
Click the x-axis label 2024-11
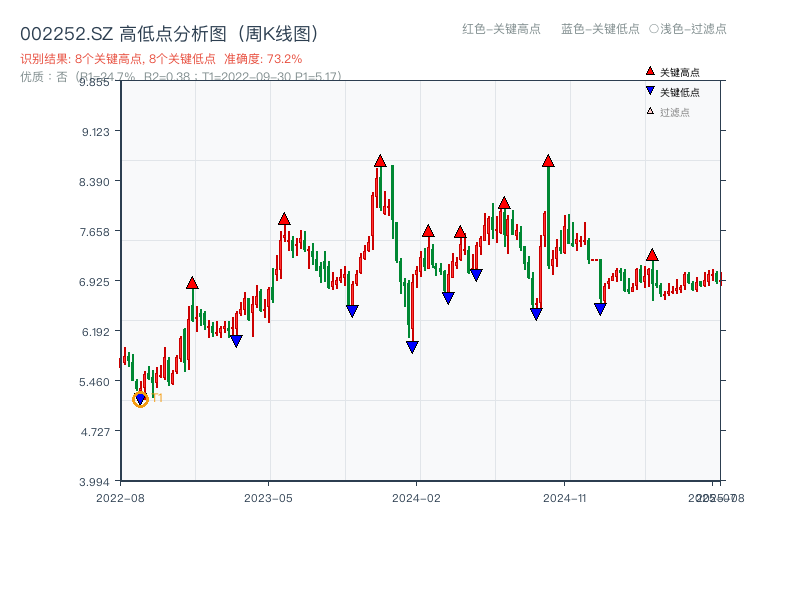564,498
